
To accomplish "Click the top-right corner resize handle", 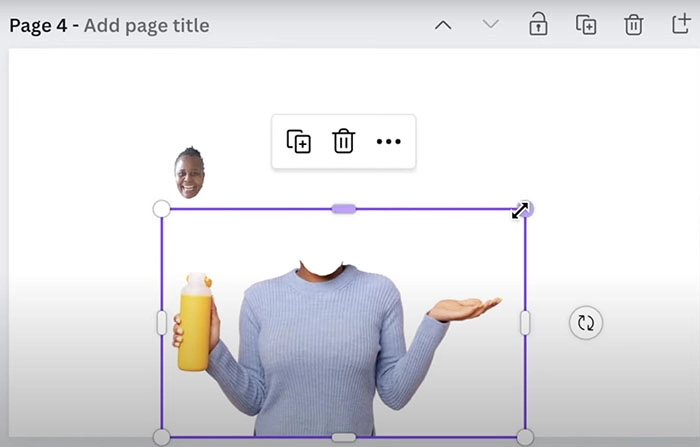I will click(x=525, y=208).
